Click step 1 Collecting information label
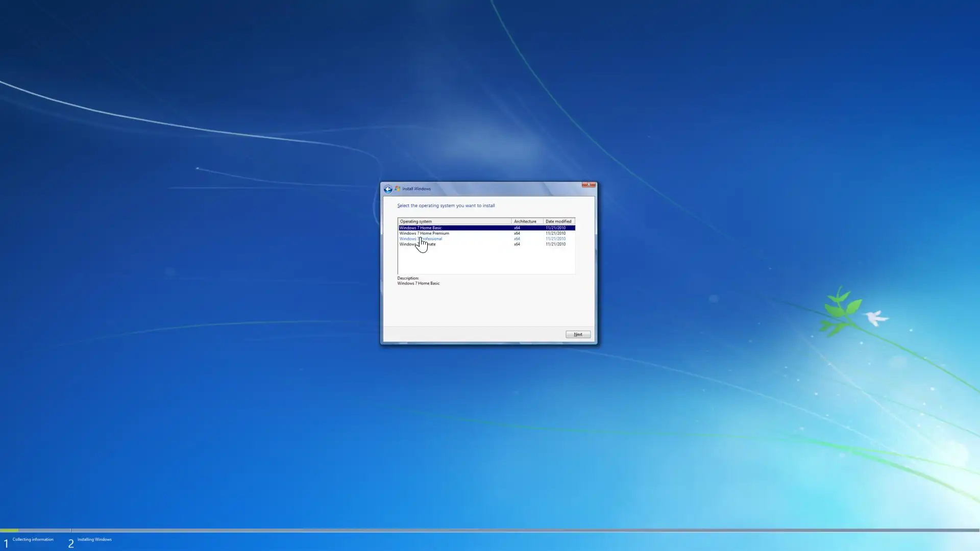 (x=33, y=539)
